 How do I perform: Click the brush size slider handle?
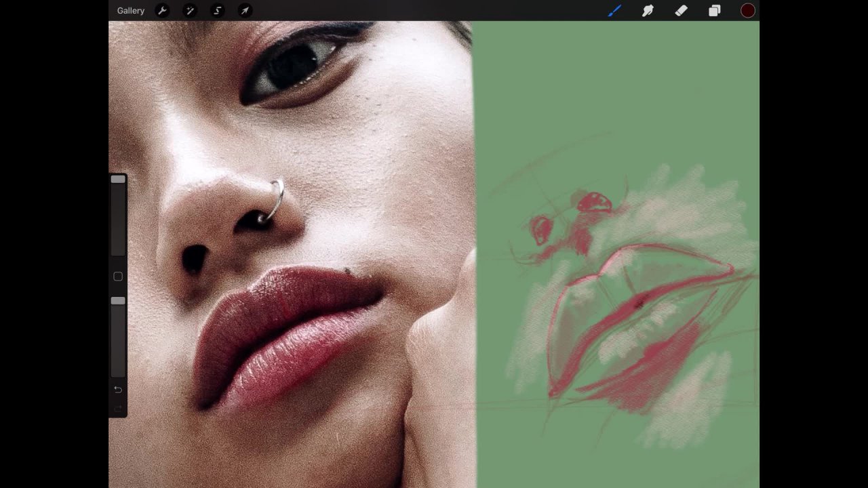tap(118, 180)
